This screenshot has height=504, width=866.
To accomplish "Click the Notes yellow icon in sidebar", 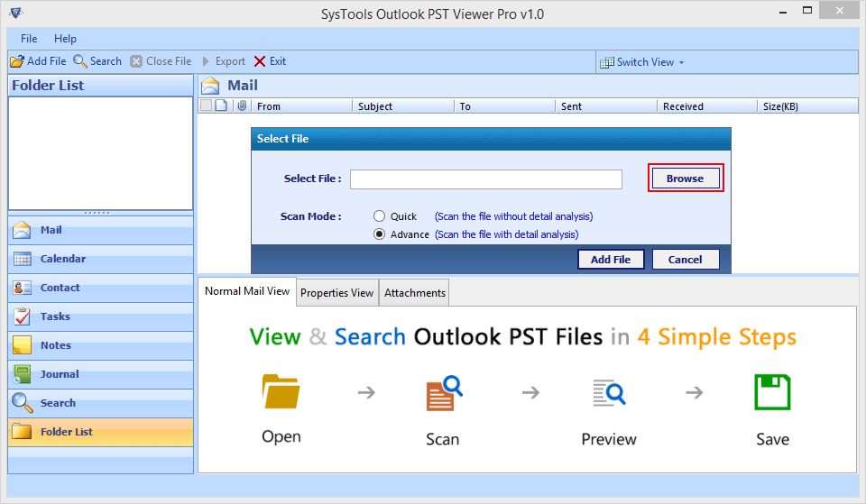I will (22, 345).
